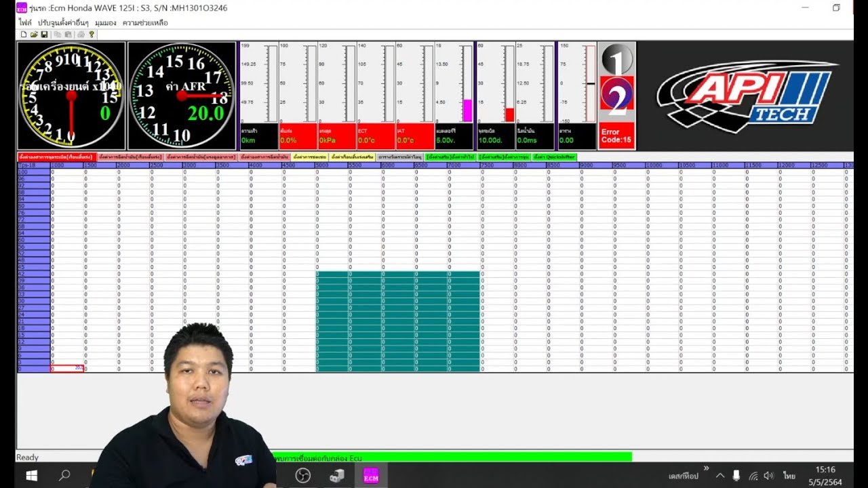Switch to the Quickshifter settings tab
The height and width of the screenshot is (488, 868).
tap(555, 157)
